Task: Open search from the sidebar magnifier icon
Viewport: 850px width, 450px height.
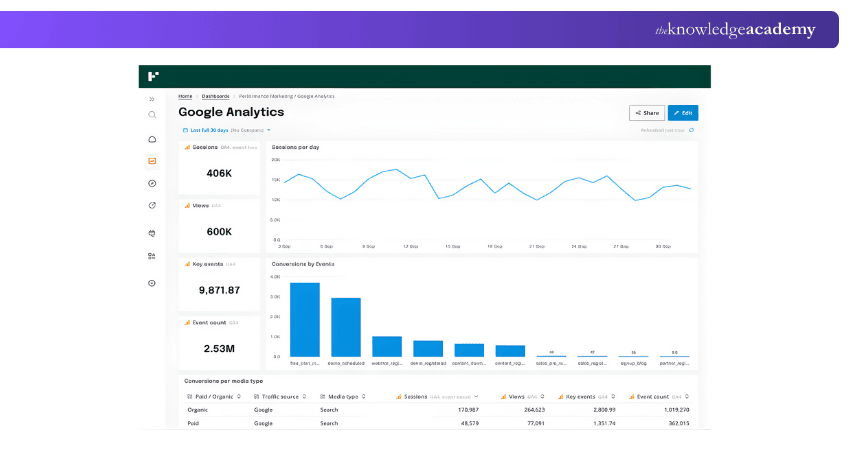Action: pos(152,115)
